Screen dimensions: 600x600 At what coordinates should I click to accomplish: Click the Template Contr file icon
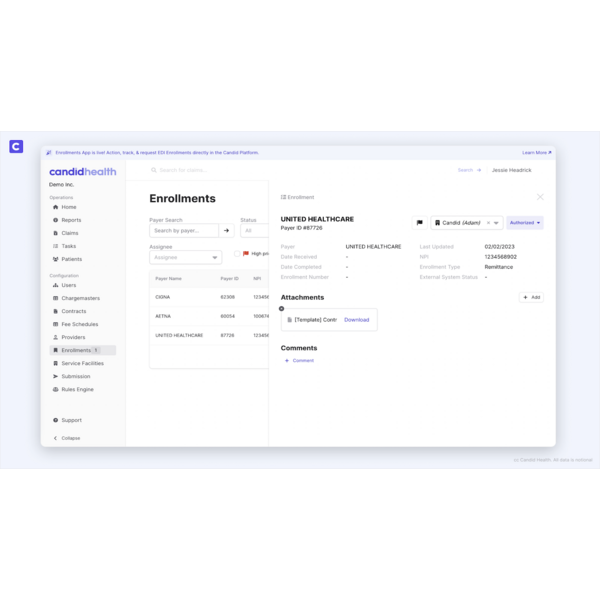point(290,320)
